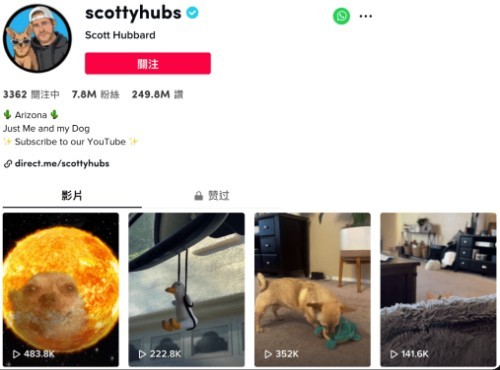Click the blue verified badge

click(x=192, y=13)
